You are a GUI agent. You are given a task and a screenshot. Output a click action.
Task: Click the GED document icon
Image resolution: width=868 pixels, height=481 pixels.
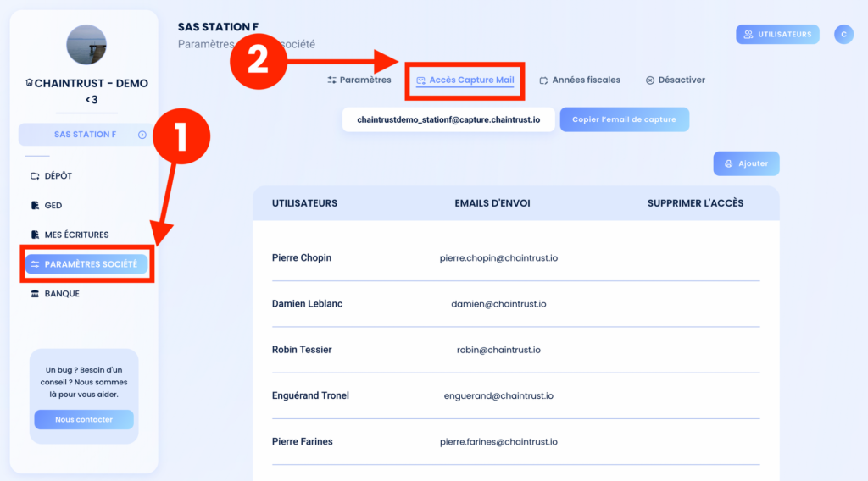click(x=35, y=205)
